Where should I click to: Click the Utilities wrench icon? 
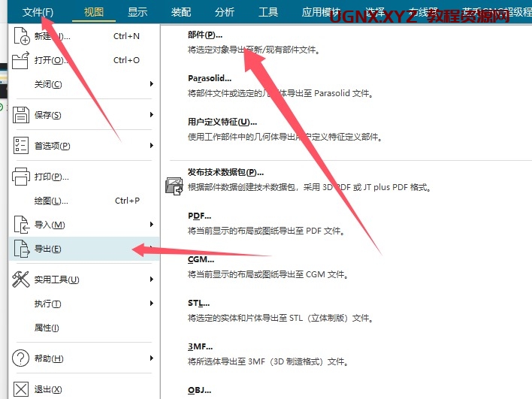click(22, 280)
